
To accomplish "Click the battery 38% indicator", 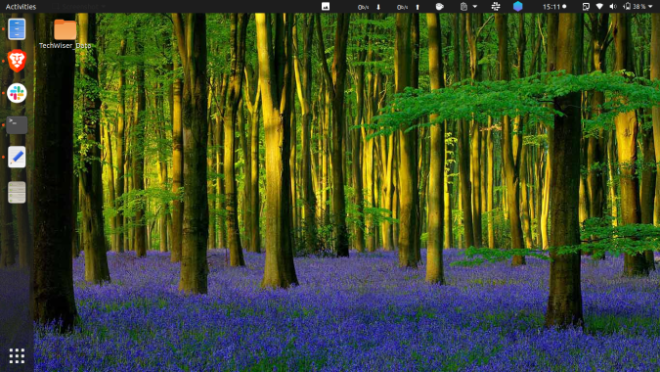I will click(x=635, y=7).
